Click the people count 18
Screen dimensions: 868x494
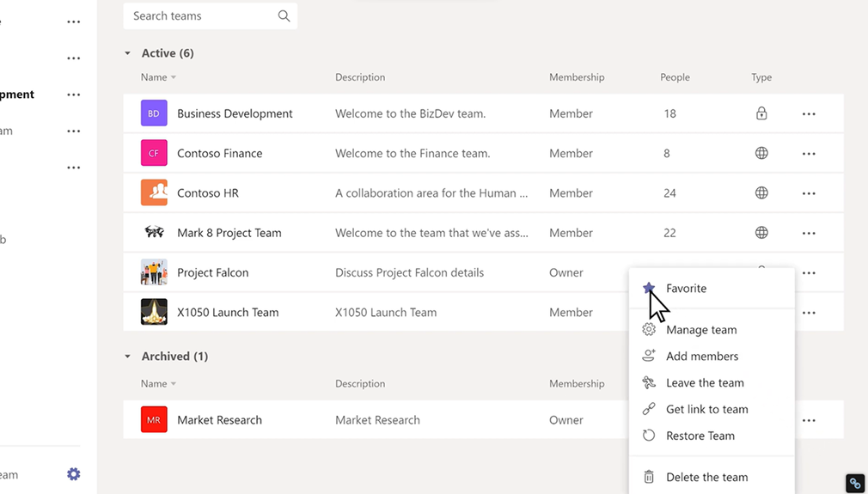pos(669,113)
